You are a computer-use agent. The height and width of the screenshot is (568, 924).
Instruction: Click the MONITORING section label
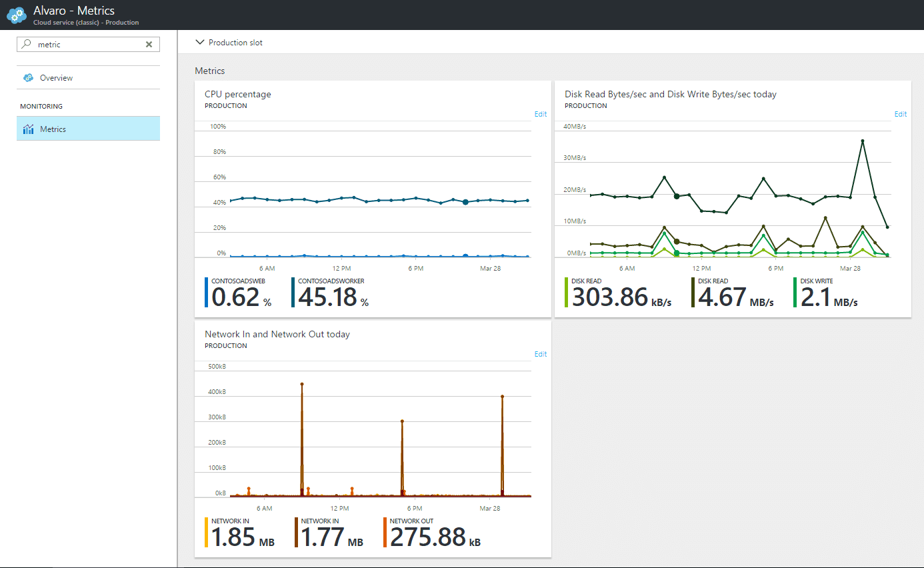click(41, 107)
